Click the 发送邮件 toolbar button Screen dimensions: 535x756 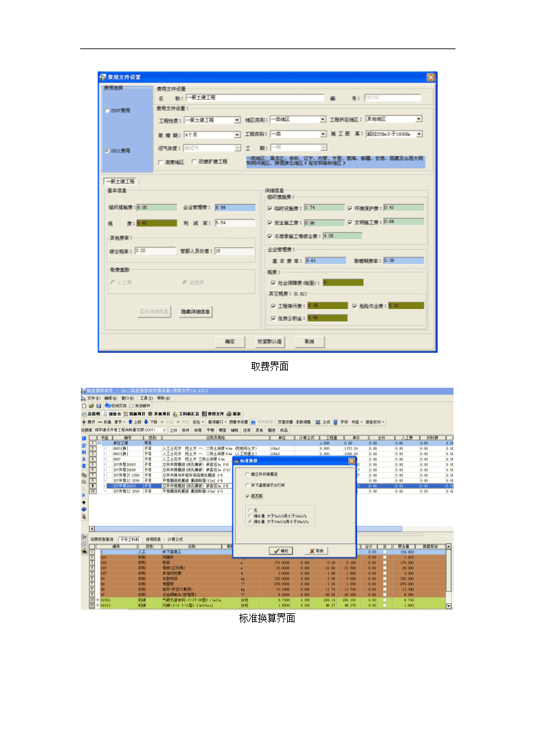point(139,406)
